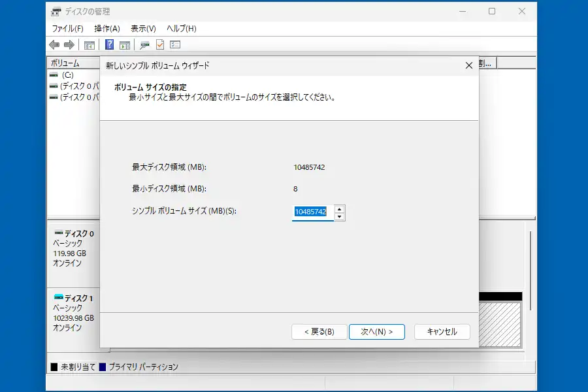Viewport: 588px width, 392px height.
Task: Click the 119.98 GB text under ディスク 0
Action: click(x=70, y=253)
